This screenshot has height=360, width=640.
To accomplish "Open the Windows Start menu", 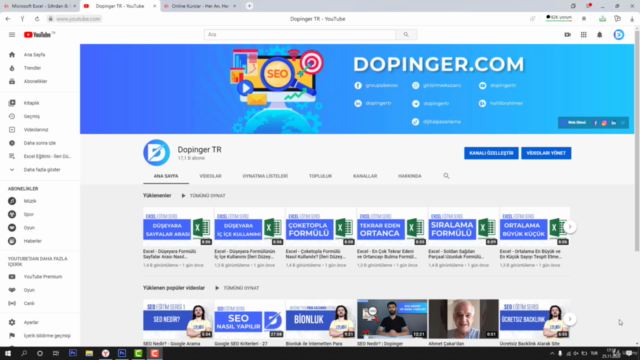I will coord(8,353).
